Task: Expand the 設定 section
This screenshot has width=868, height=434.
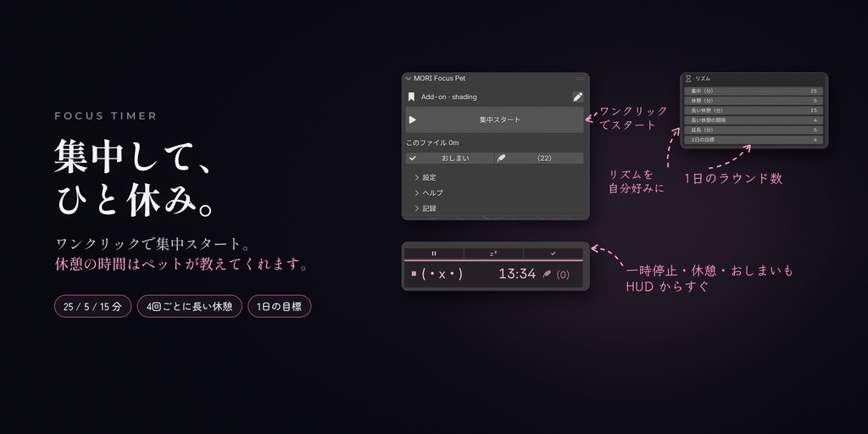Action: click(x=426, y=178)
